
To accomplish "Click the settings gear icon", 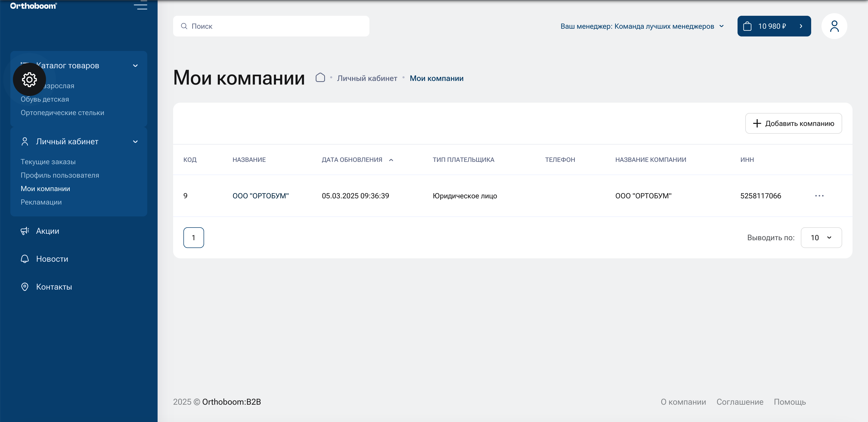I will point(29,80).
